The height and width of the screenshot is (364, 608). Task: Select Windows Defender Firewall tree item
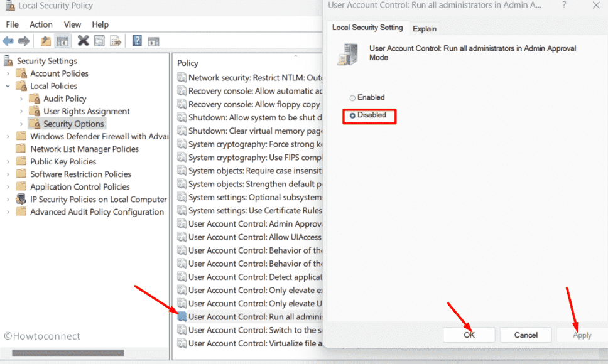[x=99, y=136]
